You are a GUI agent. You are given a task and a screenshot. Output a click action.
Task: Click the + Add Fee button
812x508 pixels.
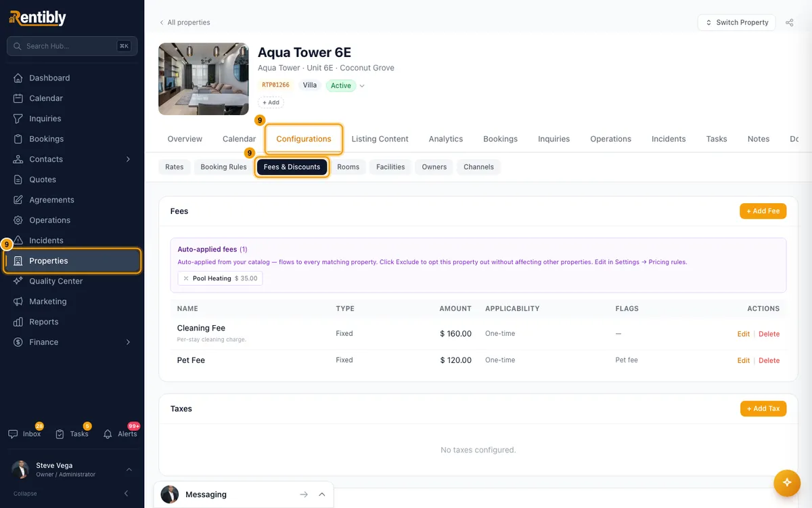click(x=763, y=211)
